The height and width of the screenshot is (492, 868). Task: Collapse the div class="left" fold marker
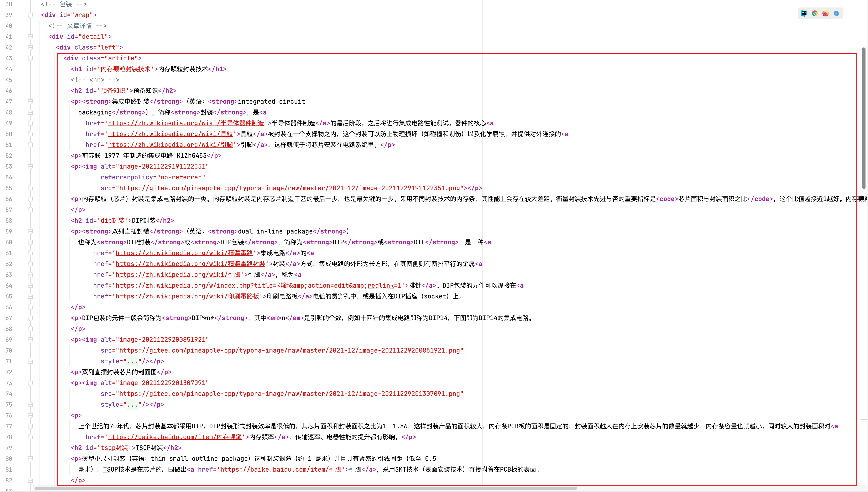click(x=30, y=47)
